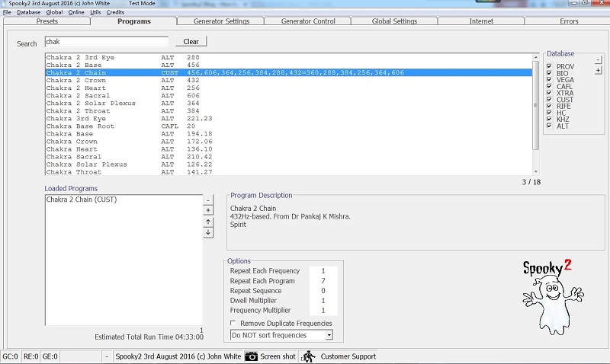Image resolution: width=610 pixels, height=364 pixels.
Task: Click the Screen shot camera icon
Action: pos(251,356)
